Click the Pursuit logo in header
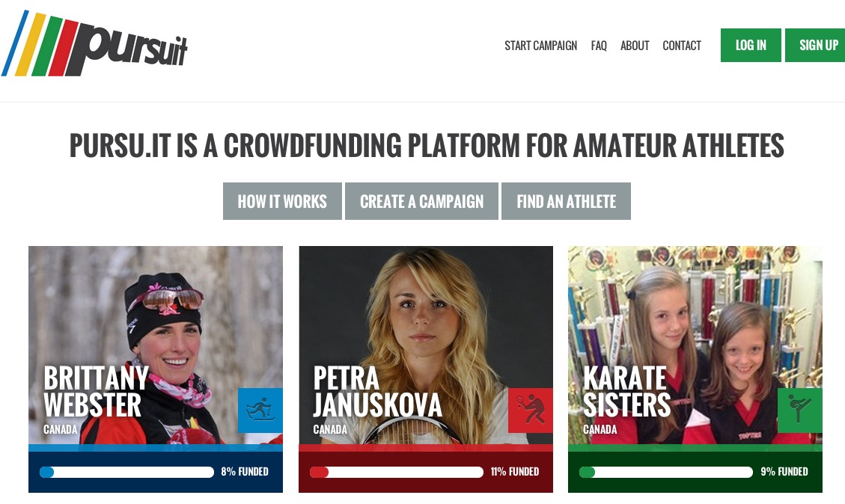 click(x=94, y=43)
